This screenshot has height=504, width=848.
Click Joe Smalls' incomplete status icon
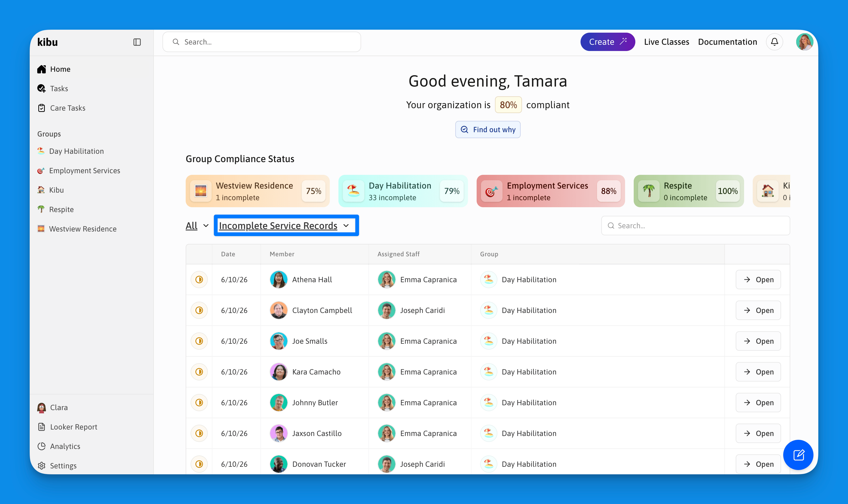[x=199, y=341]
